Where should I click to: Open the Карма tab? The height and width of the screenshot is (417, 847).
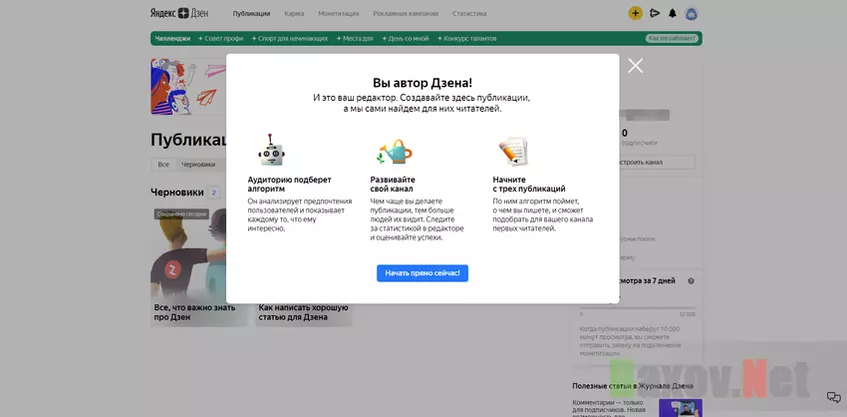(x=294, y=14)
